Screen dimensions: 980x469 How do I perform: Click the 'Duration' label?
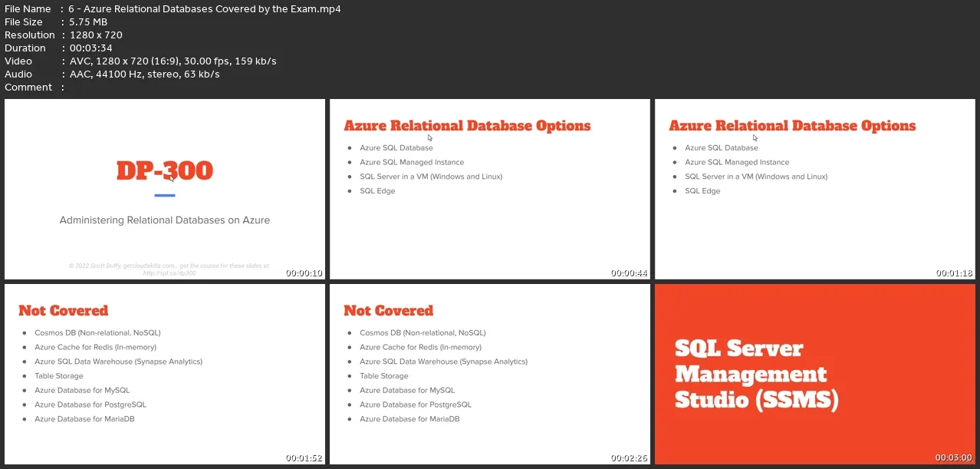26,48
